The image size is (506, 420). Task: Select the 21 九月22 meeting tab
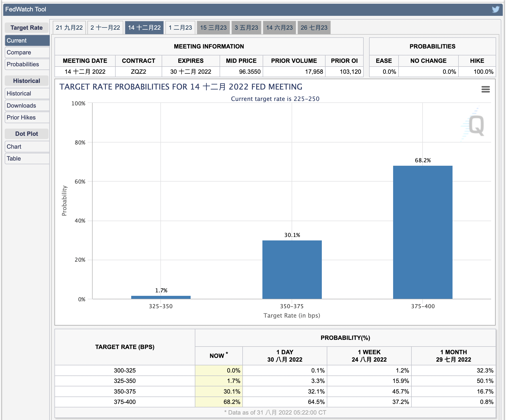point(69,27)
